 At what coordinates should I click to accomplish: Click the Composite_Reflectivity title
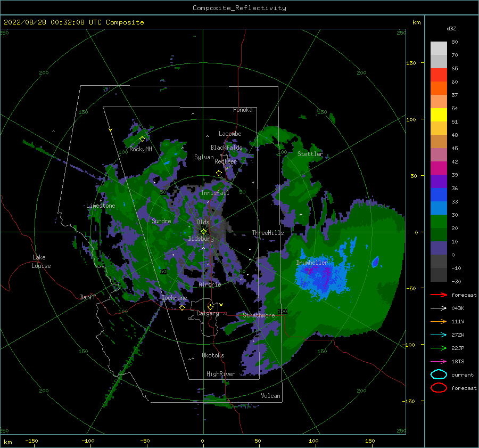240,8
